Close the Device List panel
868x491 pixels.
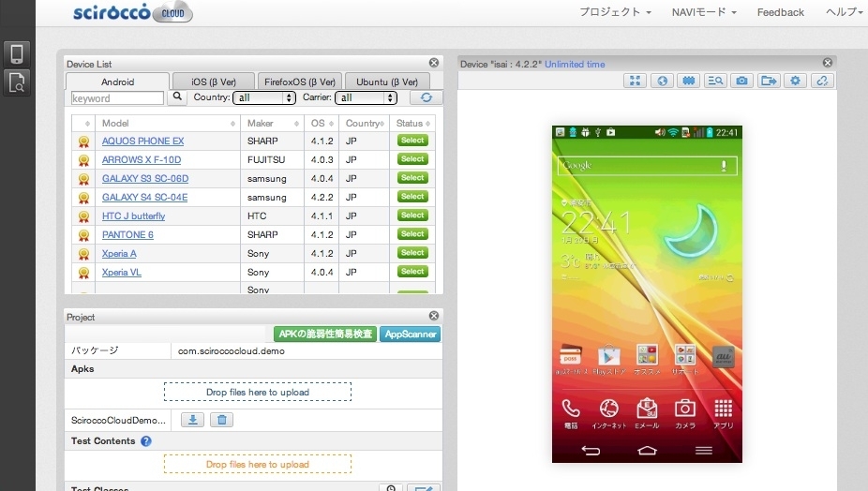pyautogui.click(x=434, y=63)
